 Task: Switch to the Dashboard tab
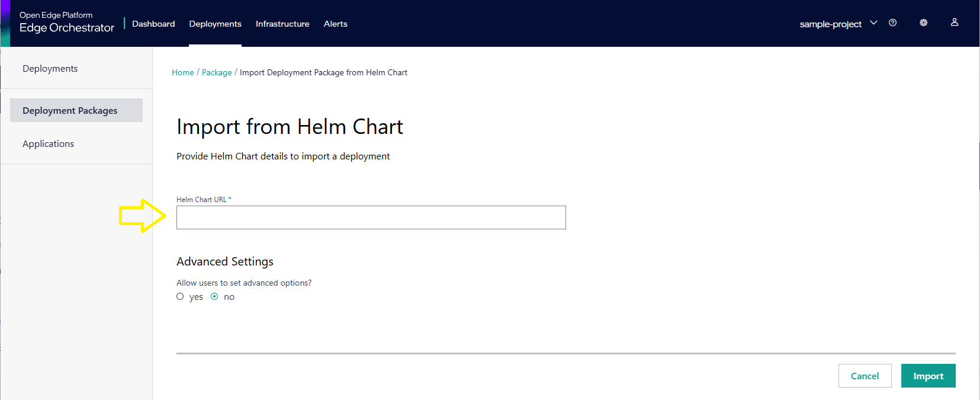click(x=153, y=24)
